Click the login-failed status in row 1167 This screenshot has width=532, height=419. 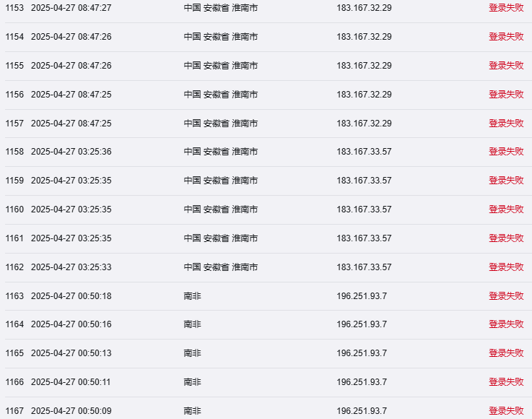tap(506, 411)
